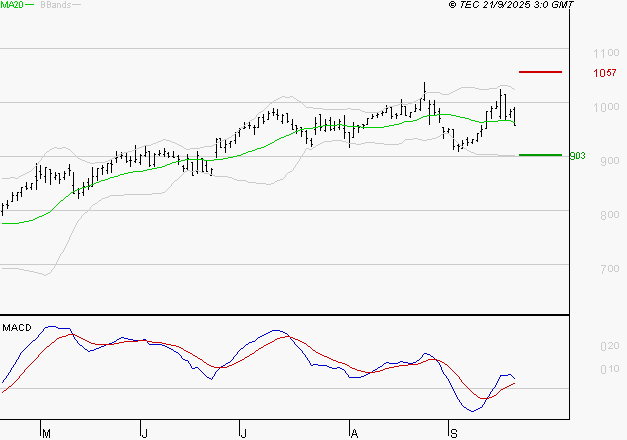Click the 900 price axis label
Viewport: 627px width, 440px height.
coord(610,161)
